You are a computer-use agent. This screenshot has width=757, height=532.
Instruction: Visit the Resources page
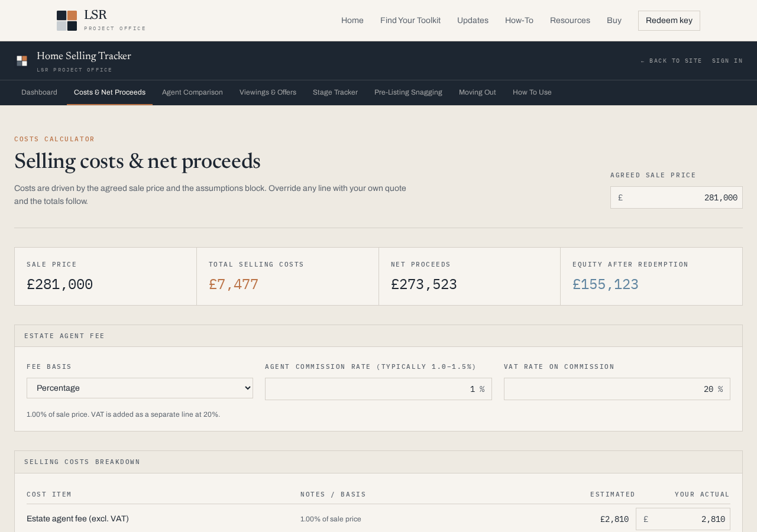[x=570, y=21]
